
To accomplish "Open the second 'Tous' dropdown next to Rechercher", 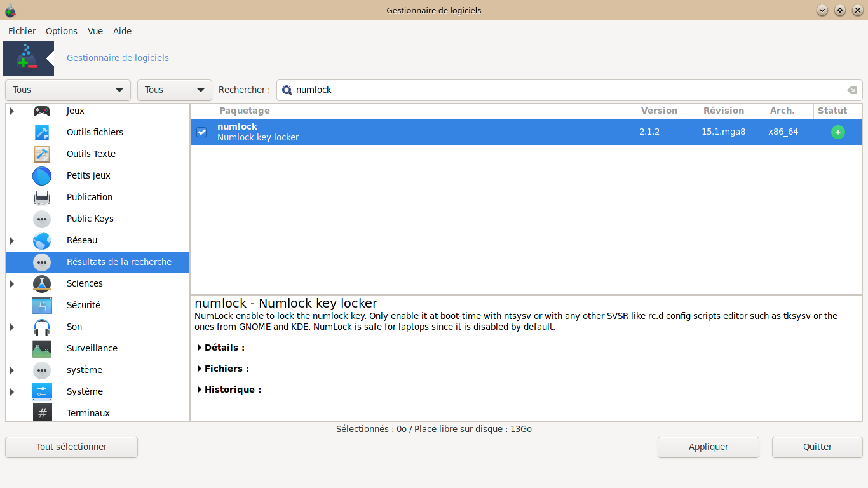I will (x=175, y=90).
